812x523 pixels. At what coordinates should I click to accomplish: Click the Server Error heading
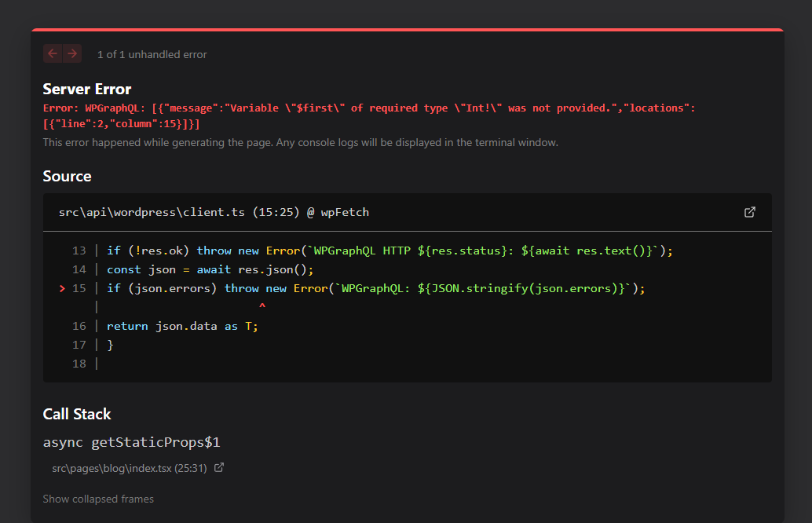pyautogui.click(x=87, y=89)
